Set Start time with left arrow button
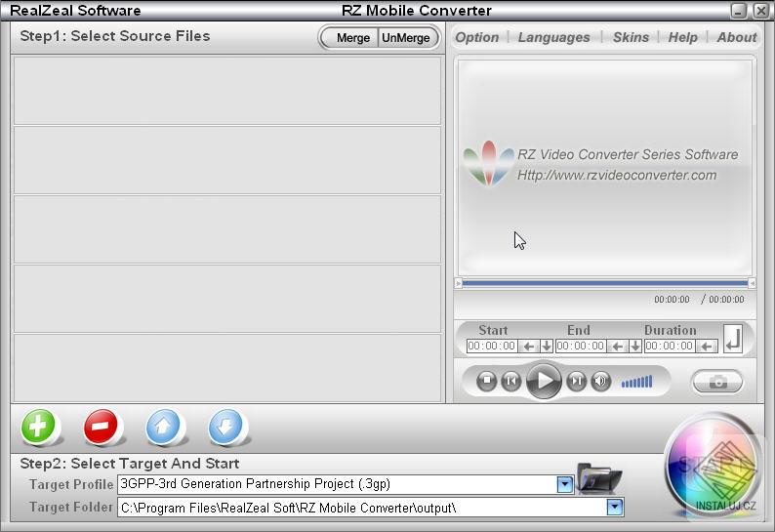 (528, 347)
